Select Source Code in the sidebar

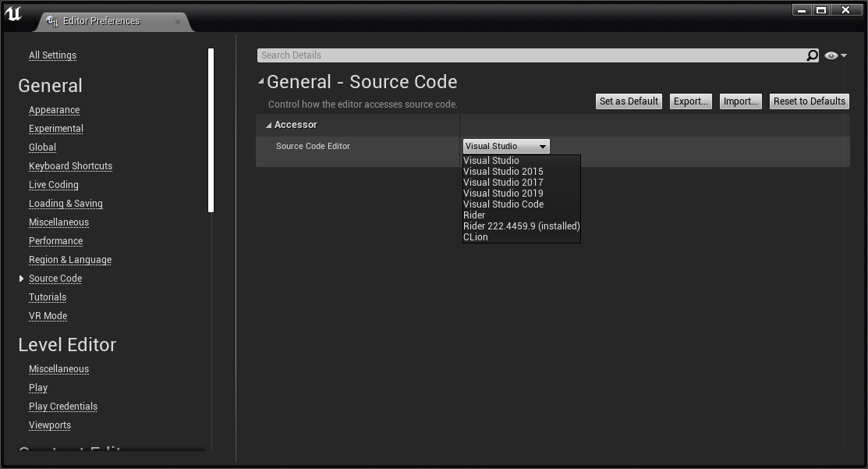coord(55,279)
